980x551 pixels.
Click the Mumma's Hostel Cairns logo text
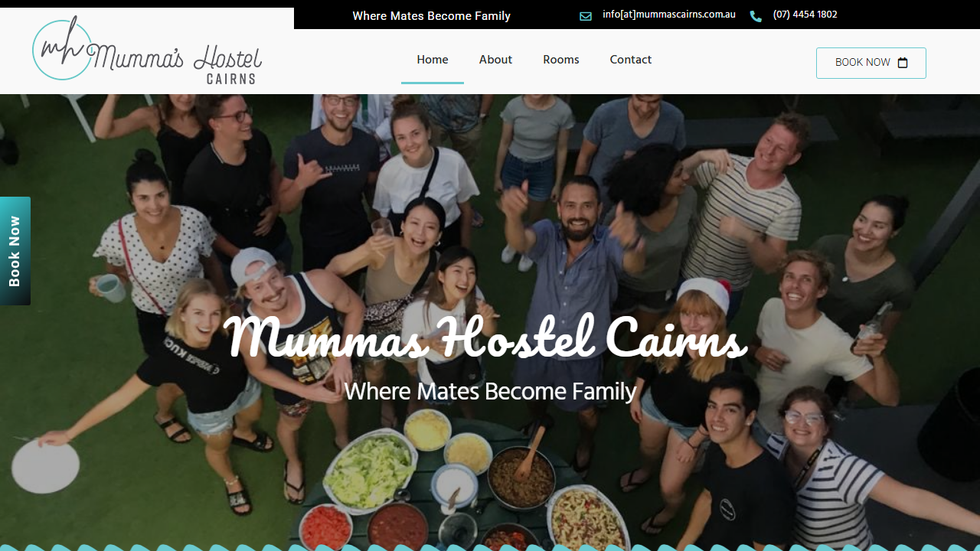pos(175,58)
